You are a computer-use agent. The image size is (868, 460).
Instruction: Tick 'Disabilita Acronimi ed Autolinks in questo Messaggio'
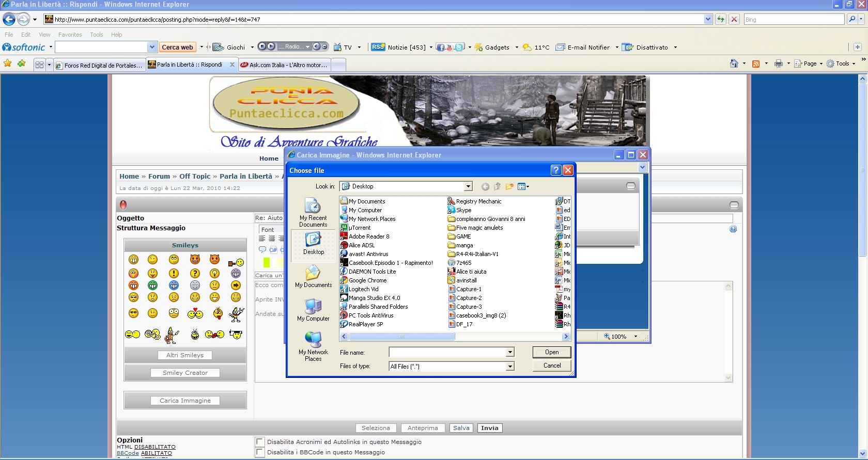coord(260,442)
